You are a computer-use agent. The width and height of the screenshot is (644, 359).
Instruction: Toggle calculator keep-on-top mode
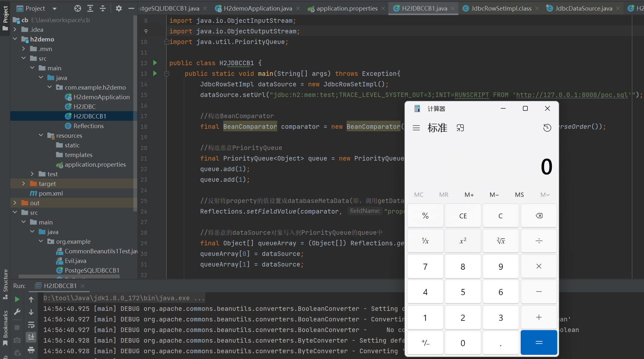coord(460,128)
